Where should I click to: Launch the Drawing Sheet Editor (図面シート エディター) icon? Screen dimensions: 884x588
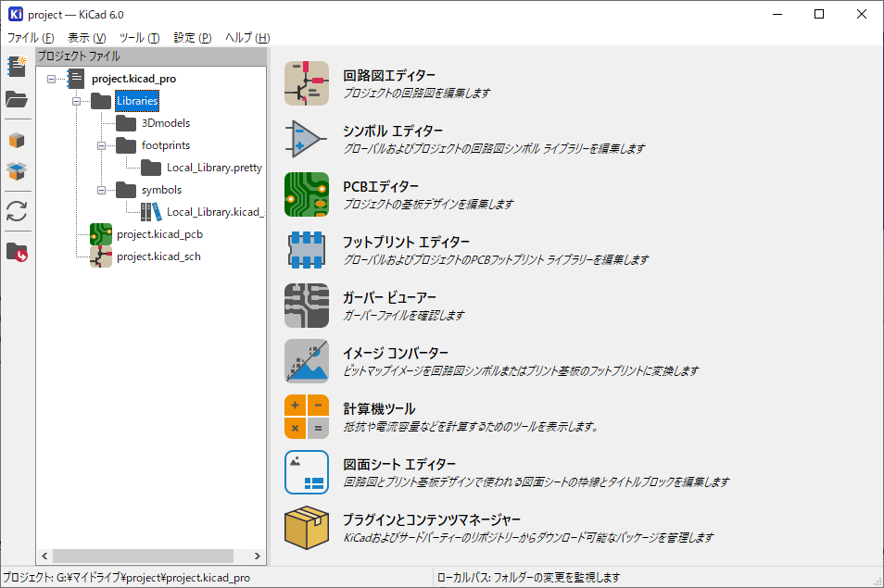click(307, 472)
